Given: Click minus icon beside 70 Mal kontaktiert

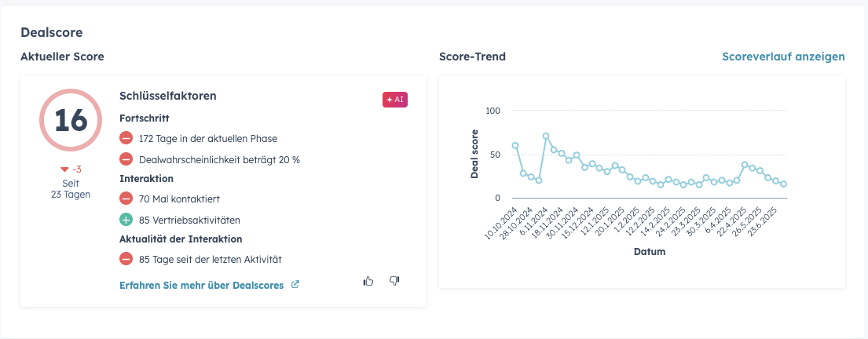Looking at the screenshot, I should [x=126, y=199].
